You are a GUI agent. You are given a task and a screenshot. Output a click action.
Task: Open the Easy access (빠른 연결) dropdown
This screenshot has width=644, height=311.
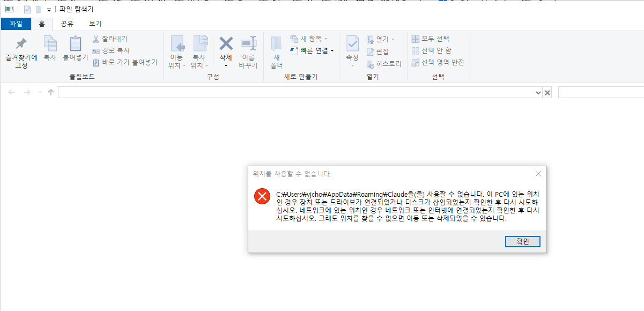(312, 50)
